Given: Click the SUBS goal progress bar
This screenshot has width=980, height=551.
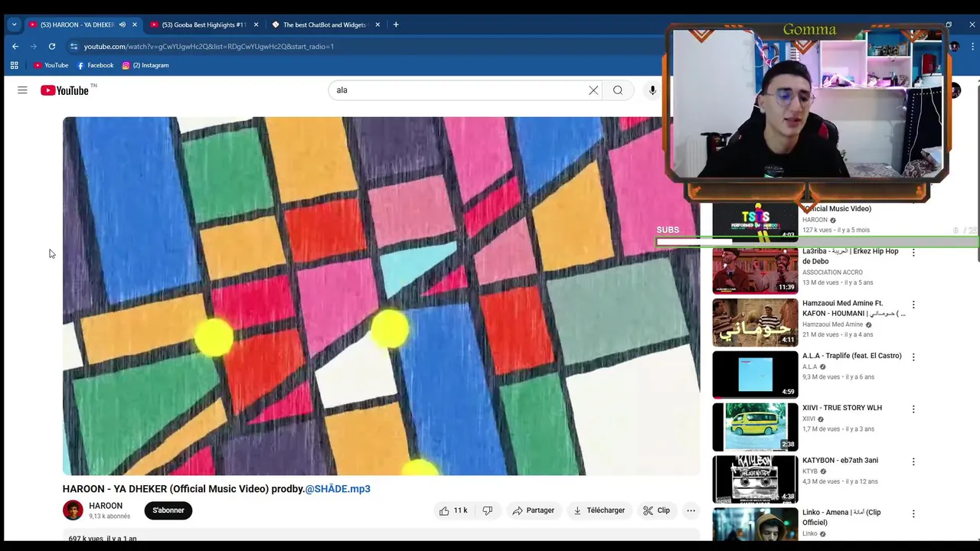Looking at the screenshot, I should (x=817, y=242).
